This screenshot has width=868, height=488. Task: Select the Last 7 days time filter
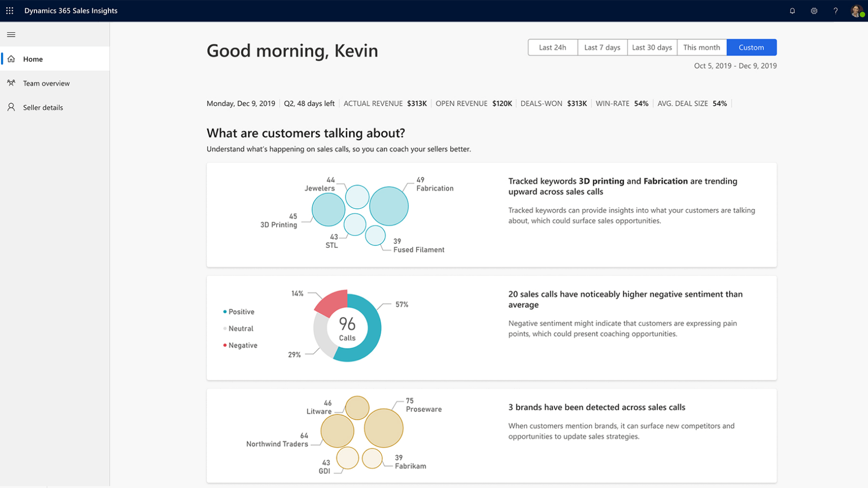(602, 47)
